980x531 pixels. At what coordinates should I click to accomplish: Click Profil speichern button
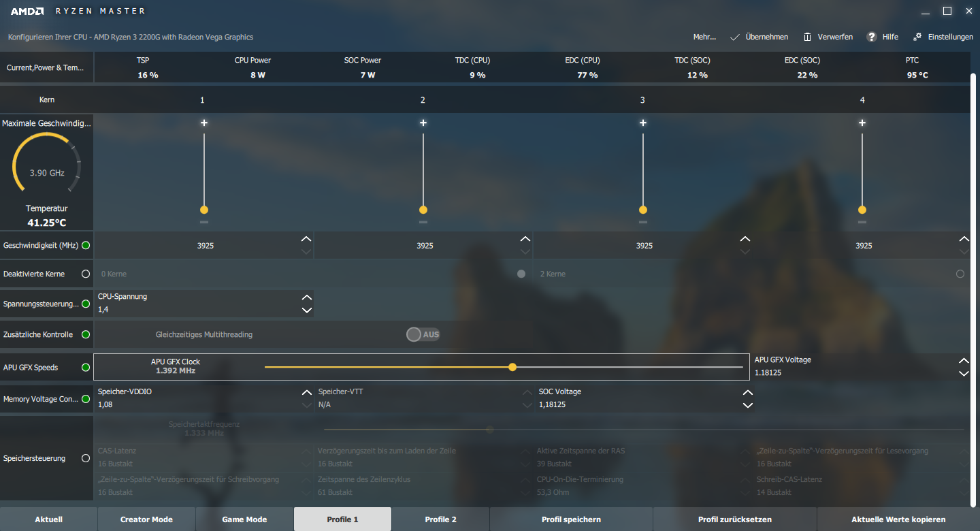point(571,519)
